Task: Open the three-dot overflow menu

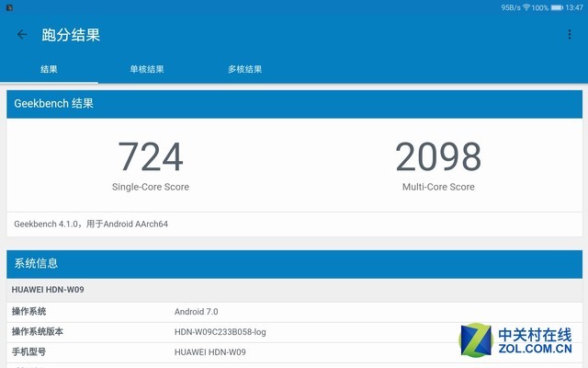Action: (x=570, y=35)
